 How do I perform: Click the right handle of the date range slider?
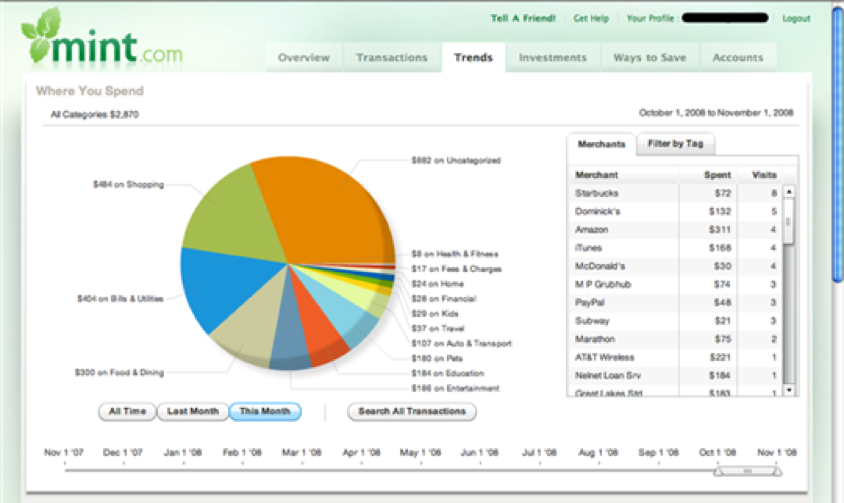[x=776, y=471]
